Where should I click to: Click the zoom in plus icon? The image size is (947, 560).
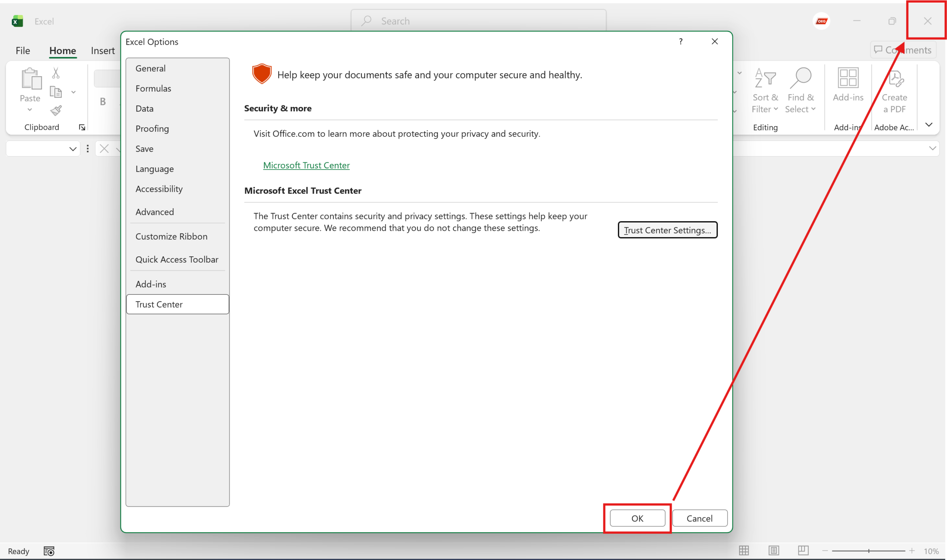[x=911, y=551]
